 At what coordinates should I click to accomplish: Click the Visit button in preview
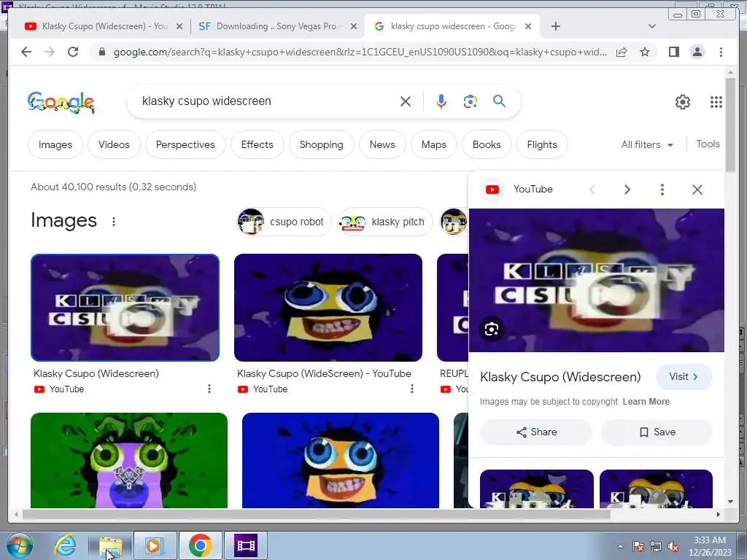pyautogui.click(x=684, y=377)
